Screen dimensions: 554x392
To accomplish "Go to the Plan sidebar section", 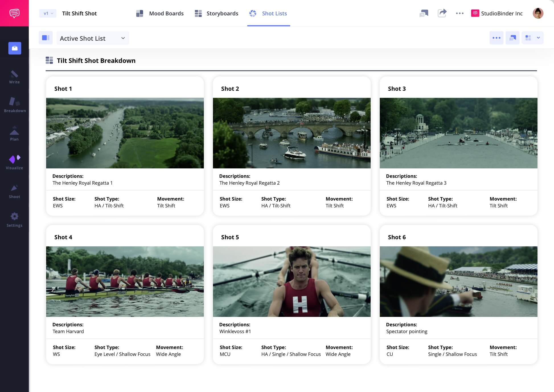I will 14,134.
